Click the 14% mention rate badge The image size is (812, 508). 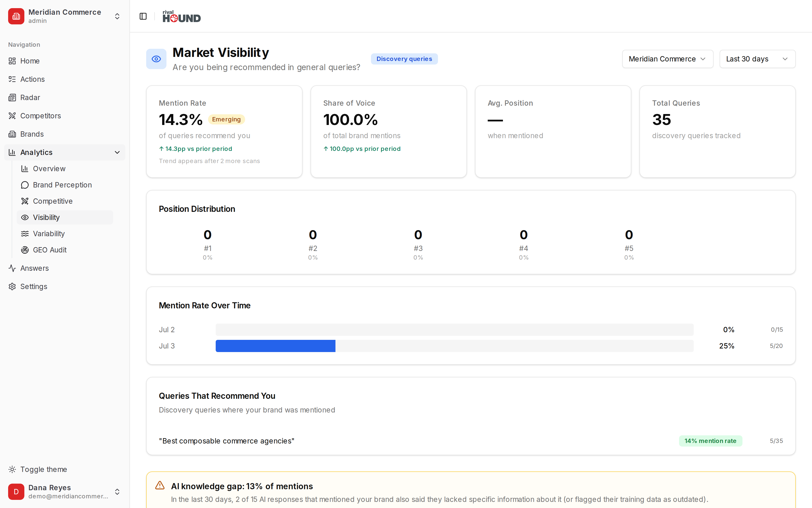coord(710,441)
